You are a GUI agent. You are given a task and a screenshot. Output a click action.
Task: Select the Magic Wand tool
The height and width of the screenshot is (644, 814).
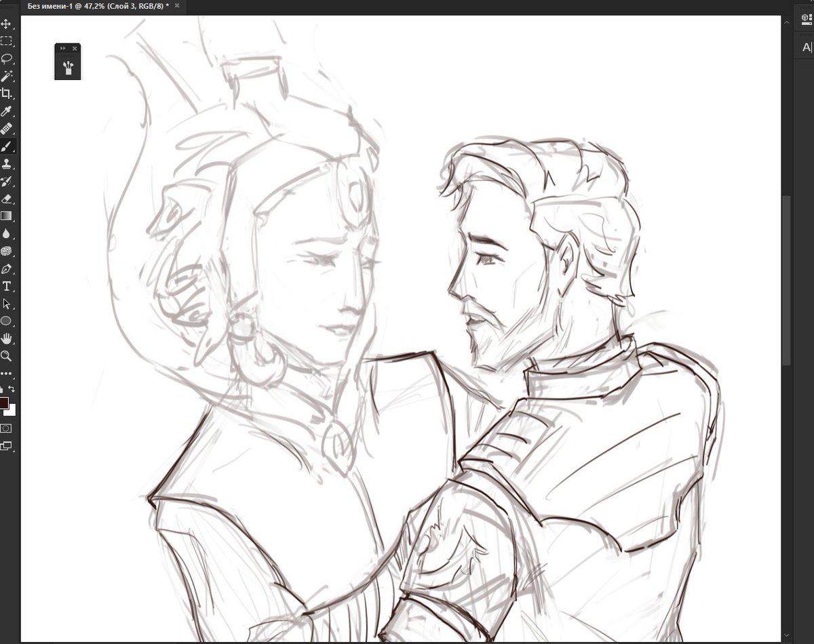(6, 75)
